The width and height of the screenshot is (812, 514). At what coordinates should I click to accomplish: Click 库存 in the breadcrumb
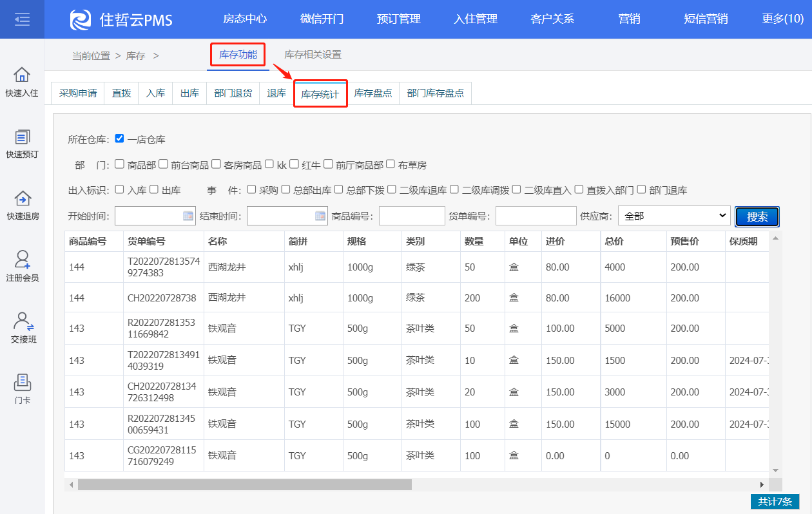coord(136,56)
